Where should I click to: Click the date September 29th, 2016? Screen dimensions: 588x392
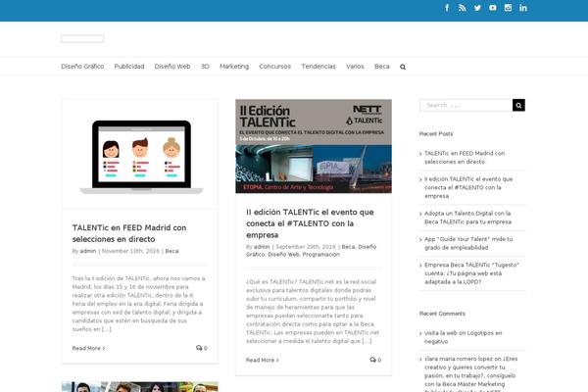(x=306, y=247)
